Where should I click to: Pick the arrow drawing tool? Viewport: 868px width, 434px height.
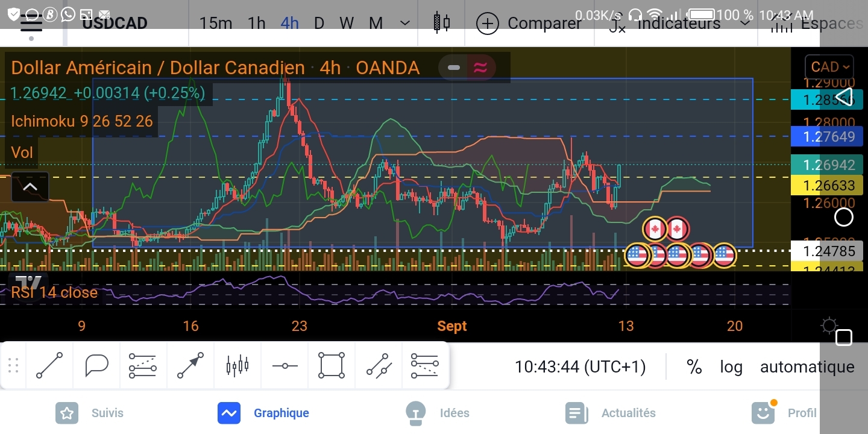coord(190,365)
